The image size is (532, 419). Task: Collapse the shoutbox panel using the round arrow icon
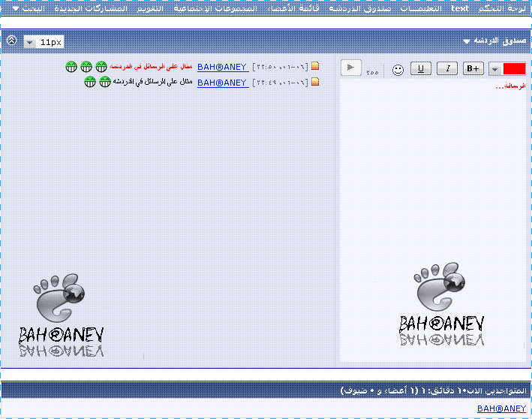(11, 41)
